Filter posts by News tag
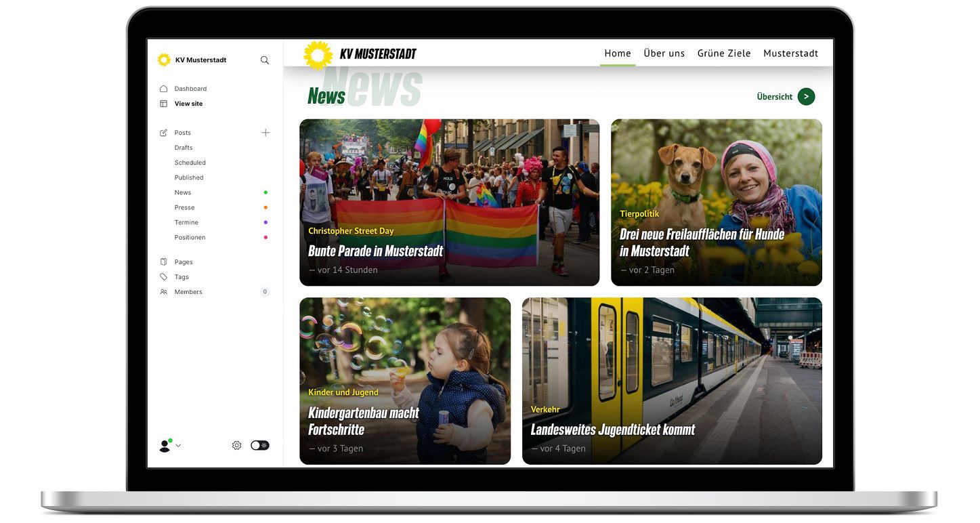 click(x=183, y=192)
